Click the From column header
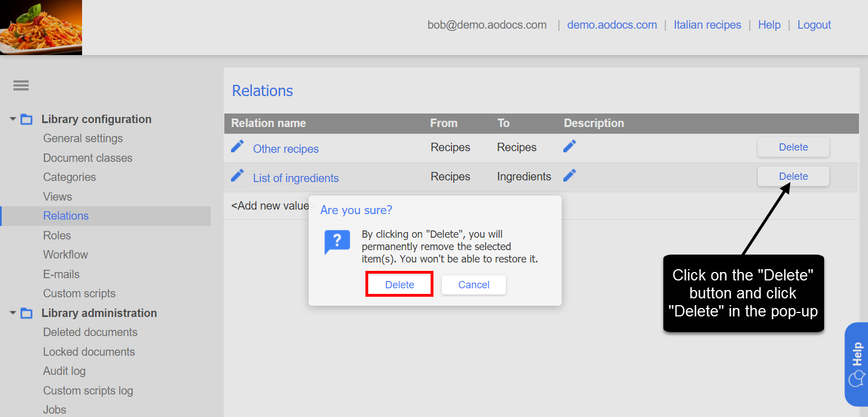 (444, 123)
